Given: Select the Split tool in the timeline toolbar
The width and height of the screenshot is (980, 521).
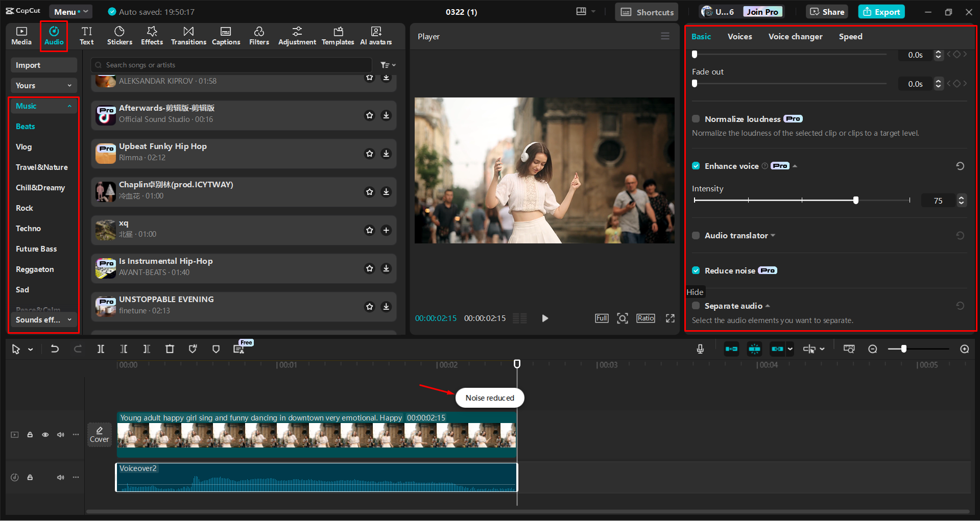Looking at the screenshot, I should (x=101, y=349).
